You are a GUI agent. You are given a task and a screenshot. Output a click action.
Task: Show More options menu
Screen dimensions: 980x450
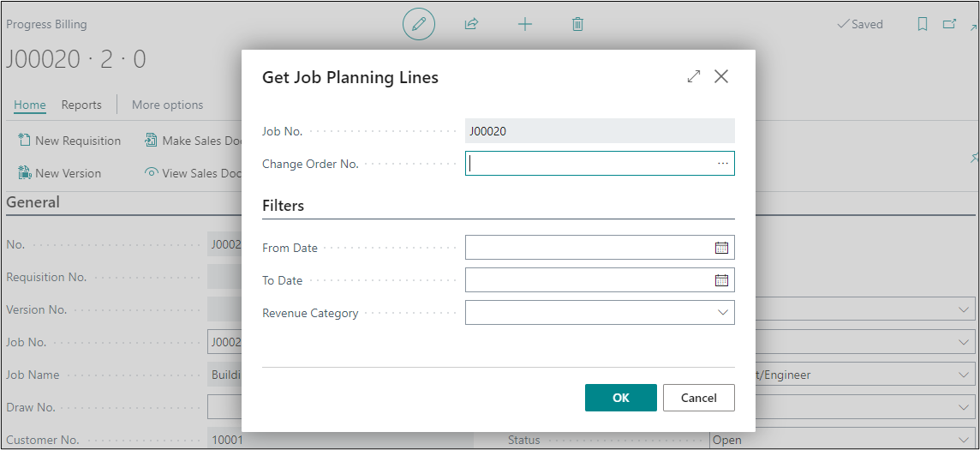(x=167, y=105)
